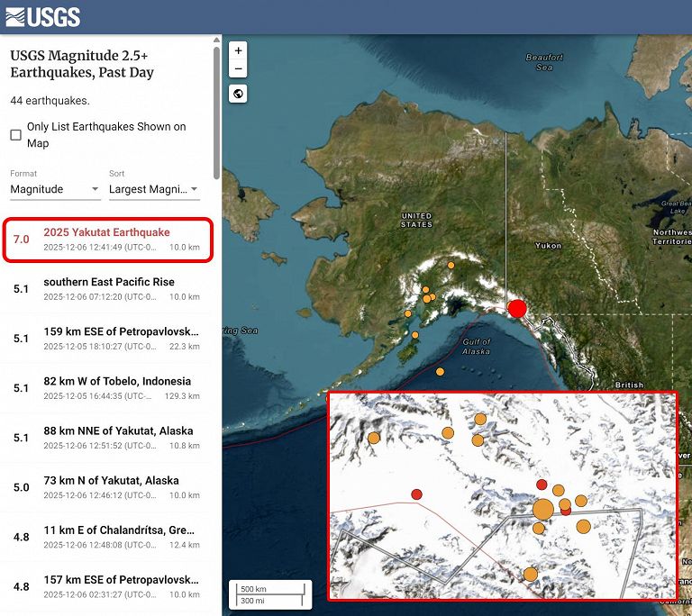692x616 pixels.
Task: Click the red marker left in inset map
Action: tap(416, 494)
